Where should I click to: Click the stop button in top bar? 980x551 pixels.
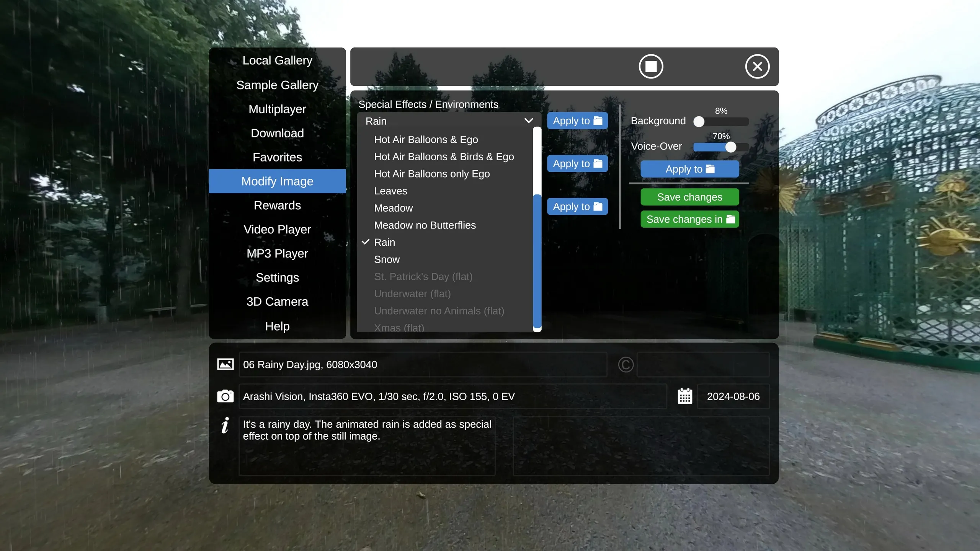[651, 67]
